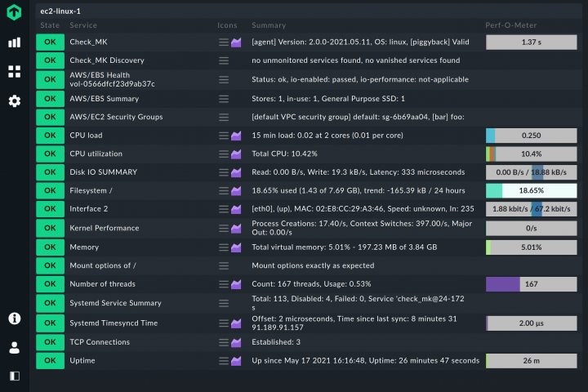Click the Icons column header
This screenshot has width=588, height=392.
(x=227, y=25)
